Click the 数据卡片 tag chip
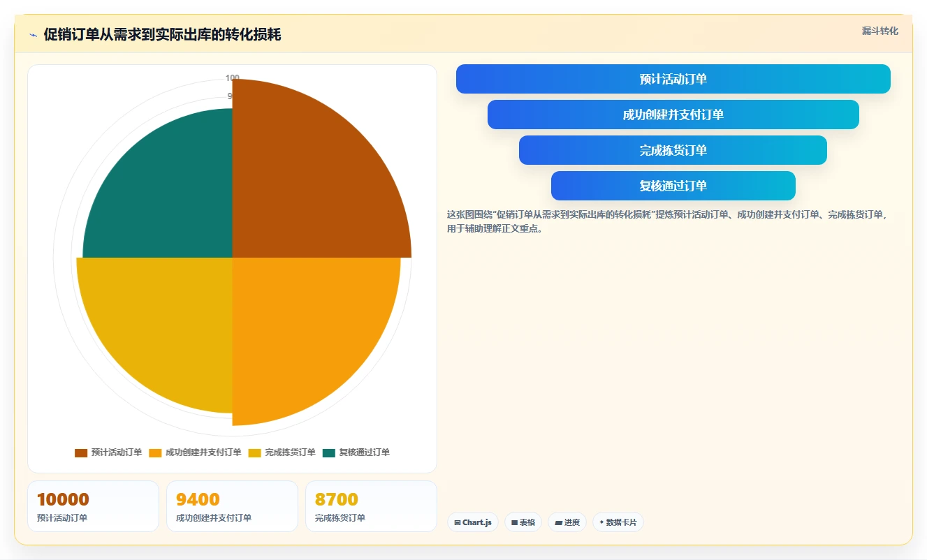 click(618, 522)
